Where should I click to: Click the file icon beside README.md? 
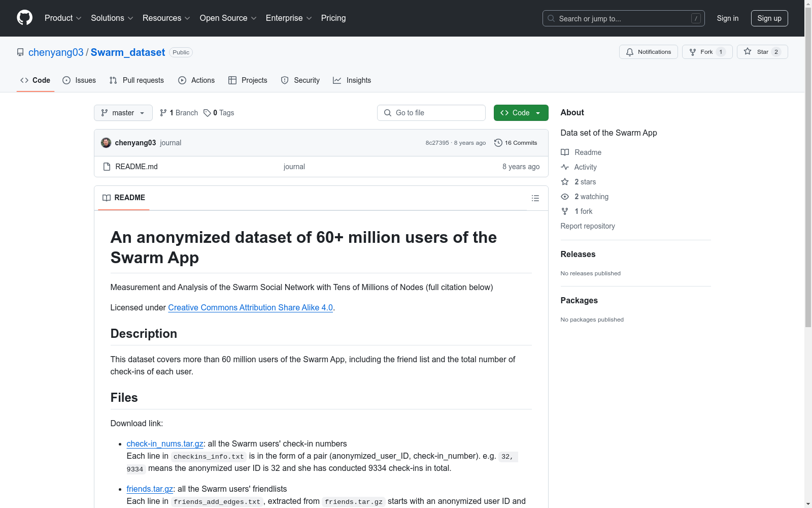point(107,167)
